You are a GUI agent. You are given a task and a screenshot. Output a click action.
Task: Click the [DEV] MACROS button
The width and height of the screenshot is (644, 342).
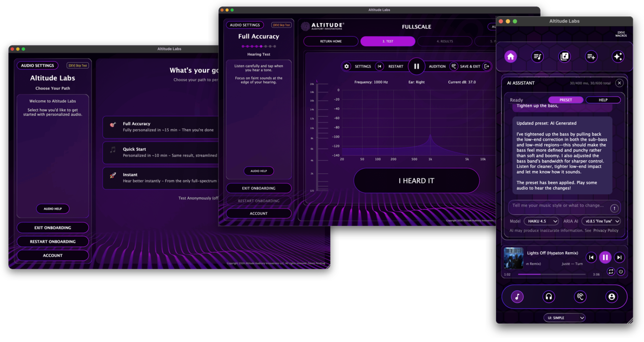[621, 34]
